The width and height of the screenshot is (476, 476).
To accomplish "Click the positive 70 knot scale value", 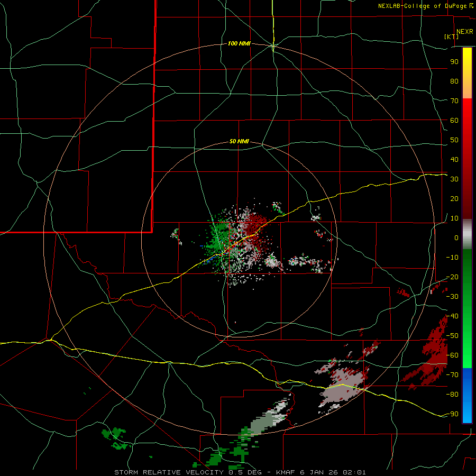I will coord(454,101).
